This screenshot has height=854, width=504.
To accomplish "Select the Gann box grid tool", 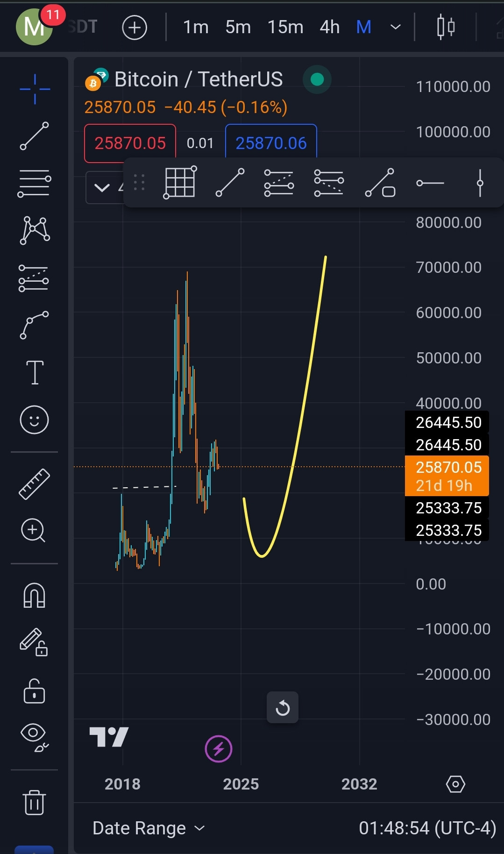I will pyautogui.click(x=180, y=182).
